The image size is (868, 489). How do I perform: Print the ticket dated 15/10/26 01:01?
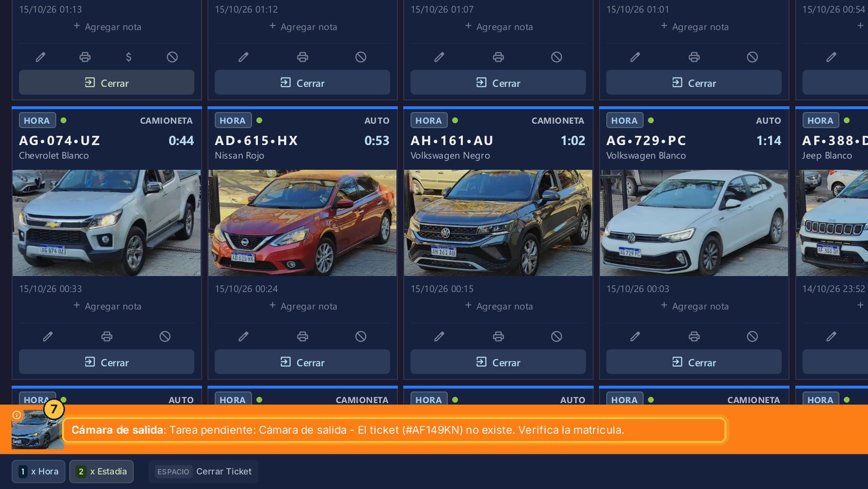694,57
